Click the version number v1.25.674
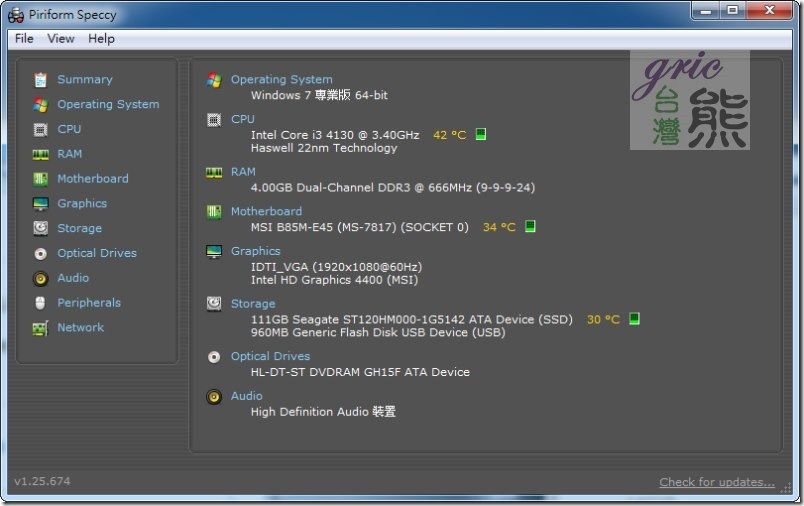This screenshot has width=804, height=506. pos(42,481)
